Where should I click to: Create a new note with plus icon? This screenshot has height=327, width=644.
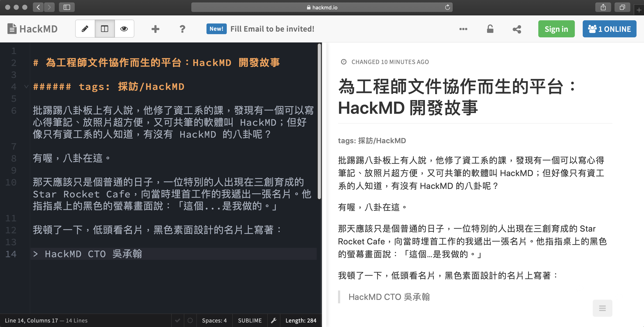pyautogui.click(x=155, y=29)
